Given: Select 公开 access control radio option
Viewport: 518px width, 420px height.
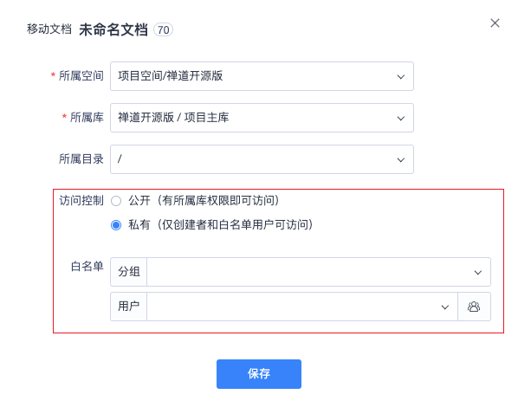Looking at the screenshot, I should (116, 201).
